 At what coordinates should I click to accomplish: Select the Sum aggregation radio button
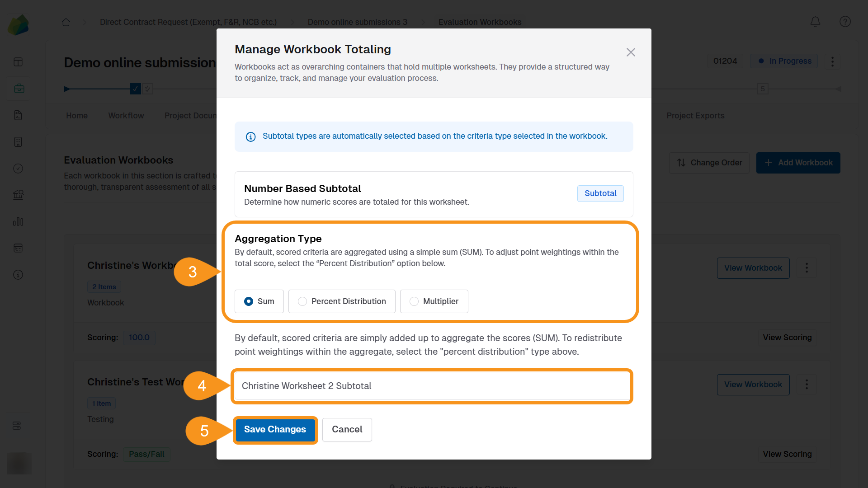click(248, 301)
